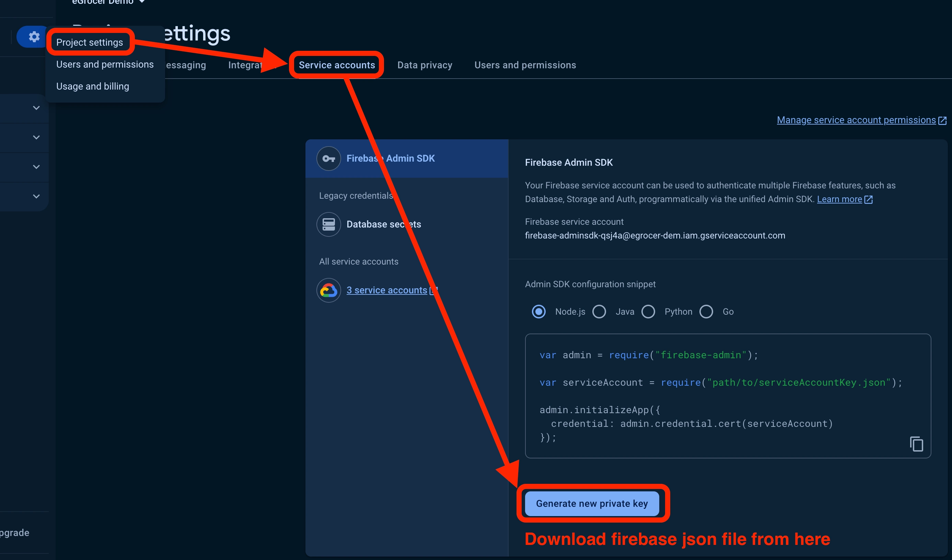Screen dimensions: 952x560
Task: Click the Upgrade option in the sidebar
Action: pos(14,533)
